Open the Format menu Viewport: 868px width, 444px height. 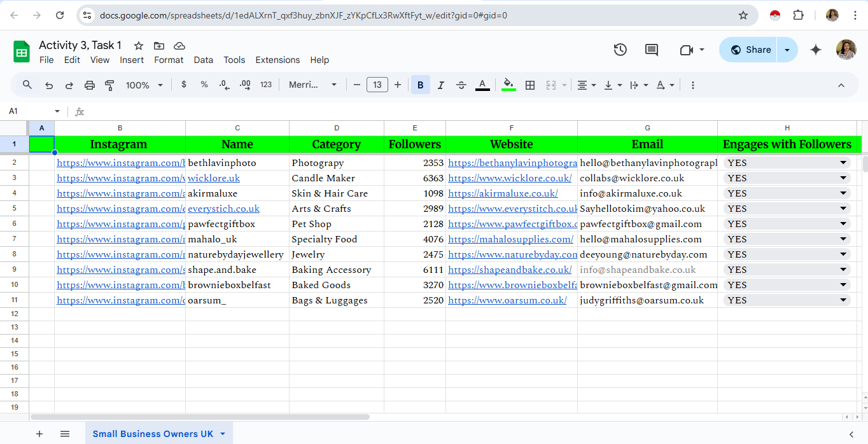169,60
